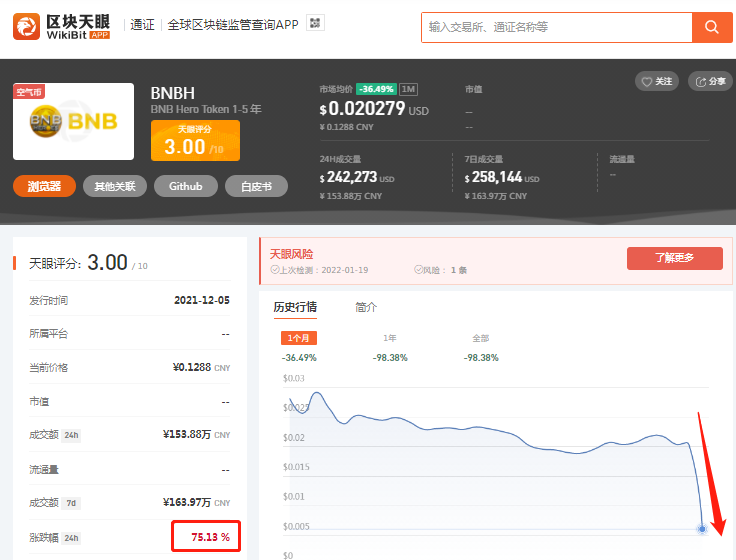Select the 全部 time range
This screenshot has width=736, height=560.
(480, 338)
